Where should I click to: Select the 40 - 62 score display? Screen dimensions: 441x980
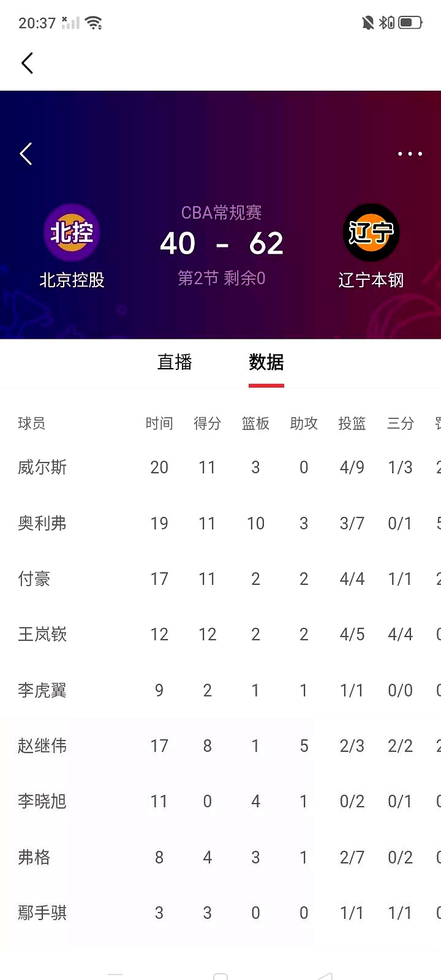pos(221,243)
